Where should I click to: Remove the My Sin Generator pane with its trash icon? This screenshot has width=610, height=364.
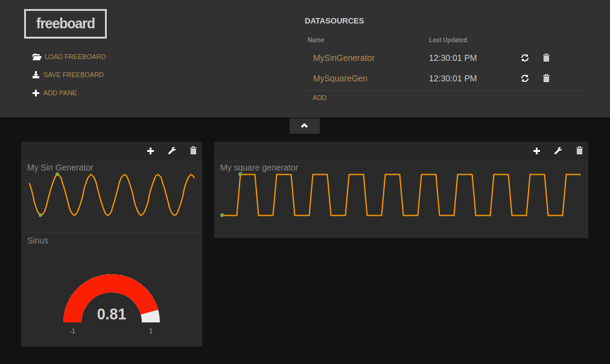pyautogui.click(x=193, y=151)
